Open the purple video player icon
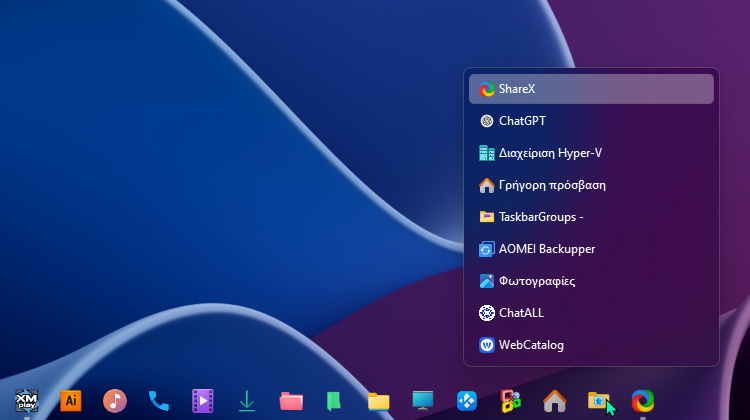 203,400
